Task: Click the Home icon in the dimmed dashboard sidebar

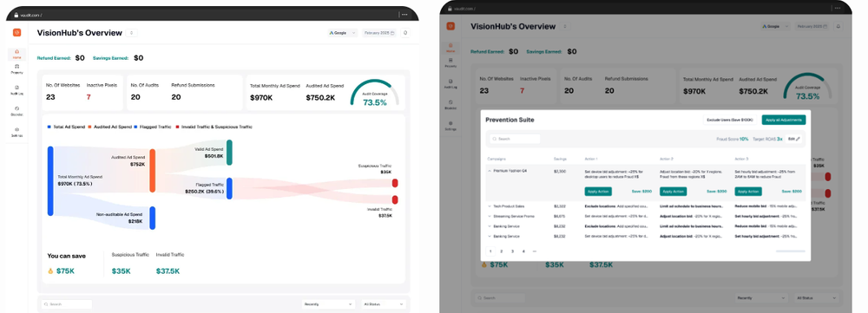Action: pyautogui.click(x=450, y=45)
